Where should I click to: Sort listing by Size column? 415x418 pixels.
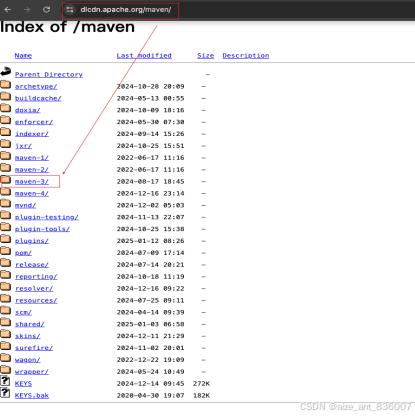tap(206, 56)
